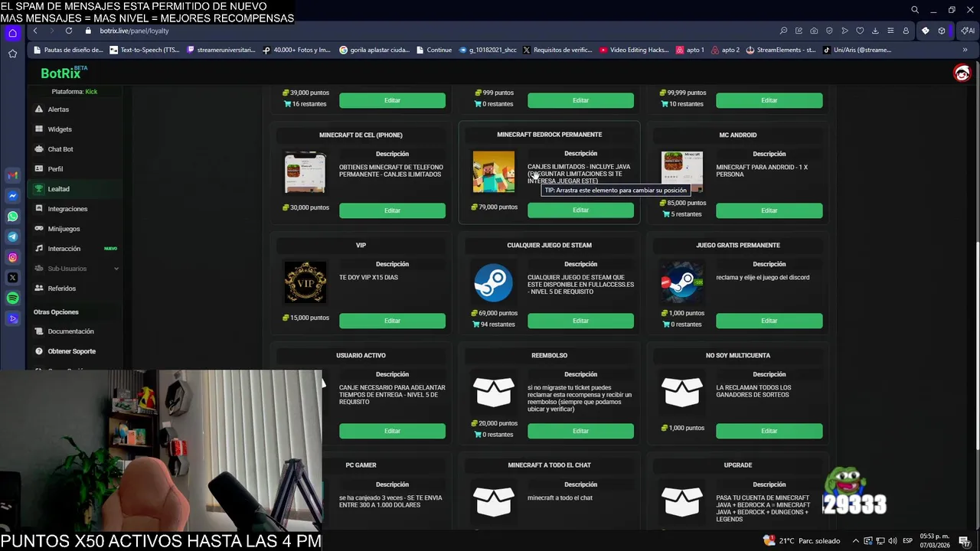980x551 pixels.
Task: Click the Steam logo thumbnail for Cualquier Juego de Steam
Action: (x=493, y=283)
